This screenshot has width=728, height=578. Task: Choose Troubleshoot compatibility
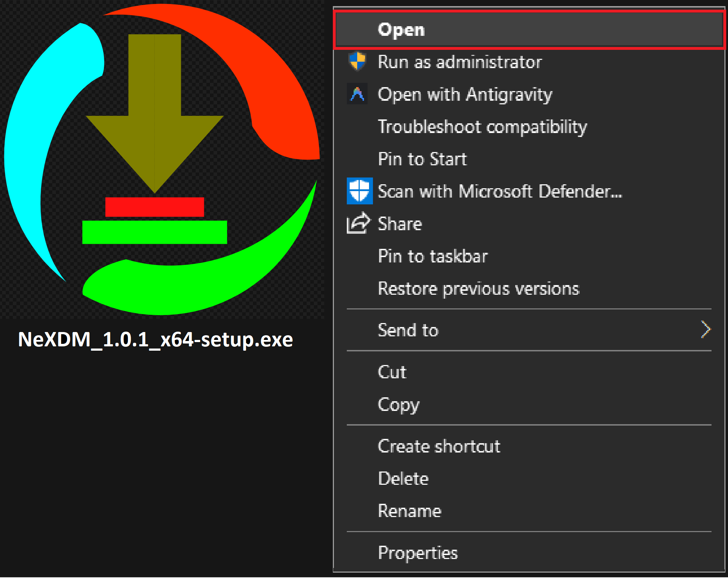pos(482,127)
